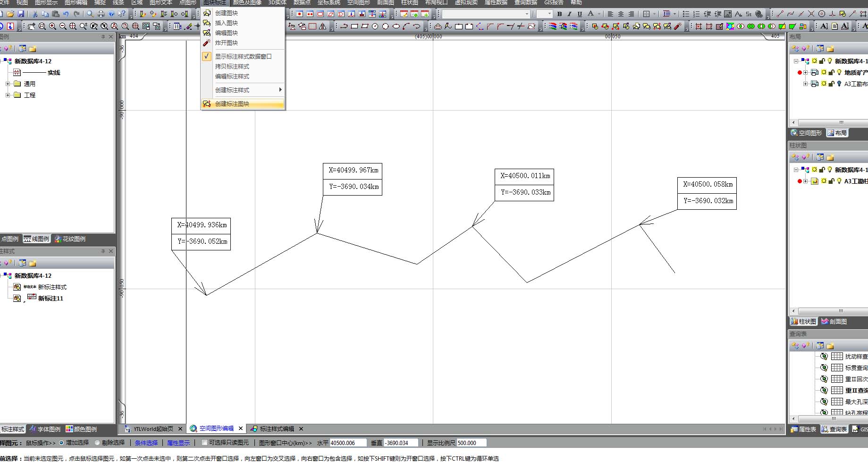Select the 剔除选择 radio button

(97, 443)
